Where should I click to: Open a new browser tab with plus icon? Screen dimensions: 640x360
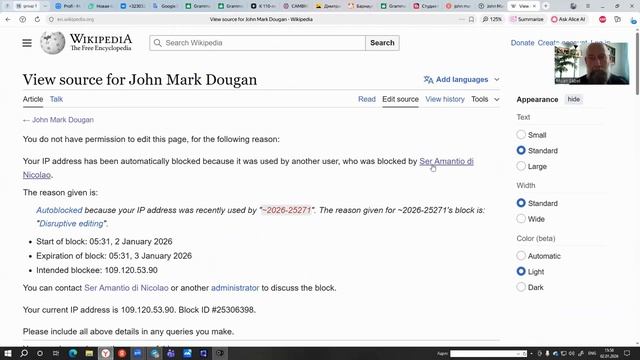pos(546,6)
